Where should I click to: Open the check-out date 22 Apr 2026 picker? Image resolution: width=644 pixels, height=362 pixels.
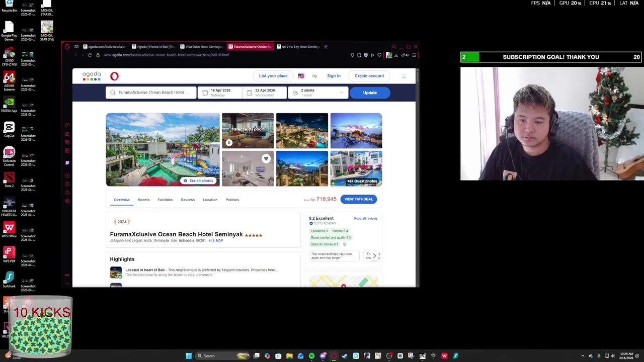(x=264, y=93)
